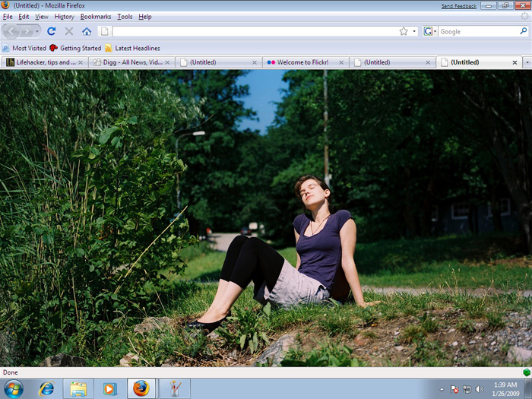Image resolution: width=532 pixels, height=399 pixels.
Task: Close the active (Untitled) tab
Action: tap(515, 62)
